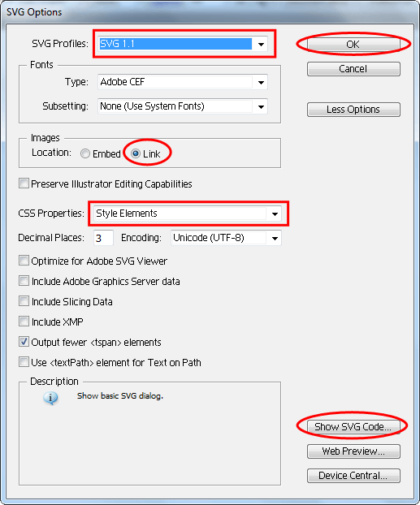Click the Cancel button
420x505 pixels.
click(353, 69)
